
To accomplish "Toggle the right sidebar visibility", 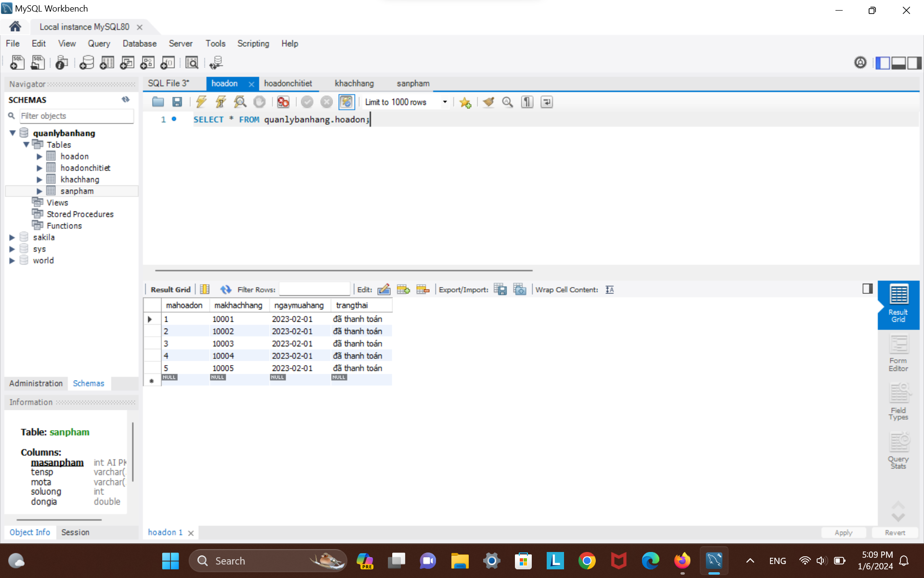I will pos(914,63).
